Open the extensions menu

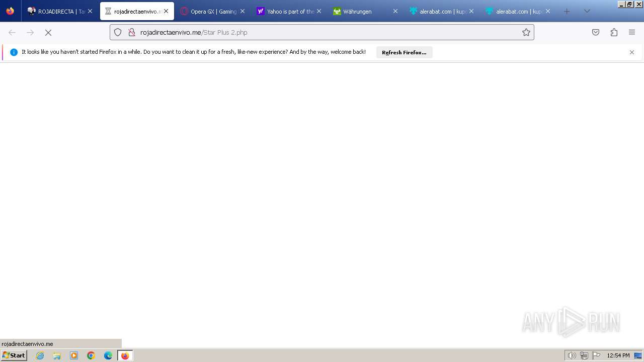click(614, 32)
